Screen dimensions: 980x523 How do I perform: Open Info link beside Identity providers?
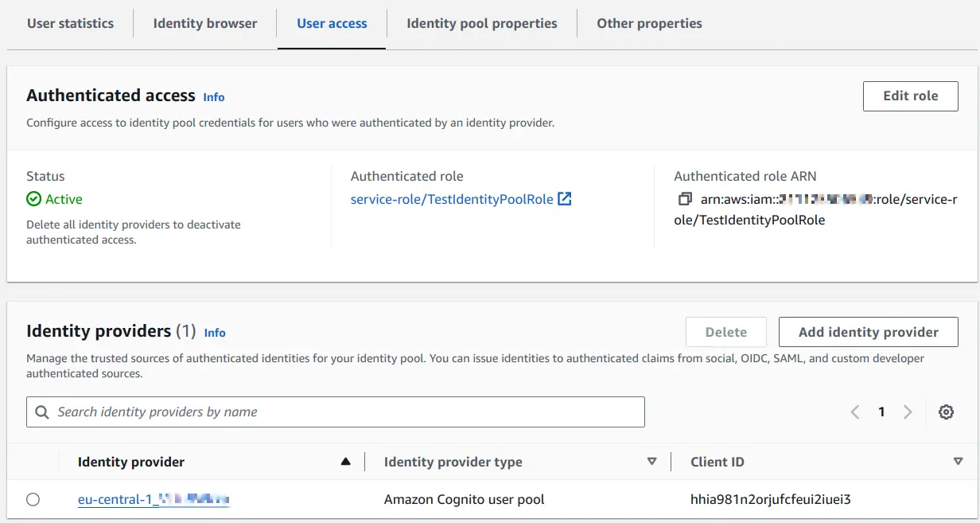click(215, 333)
